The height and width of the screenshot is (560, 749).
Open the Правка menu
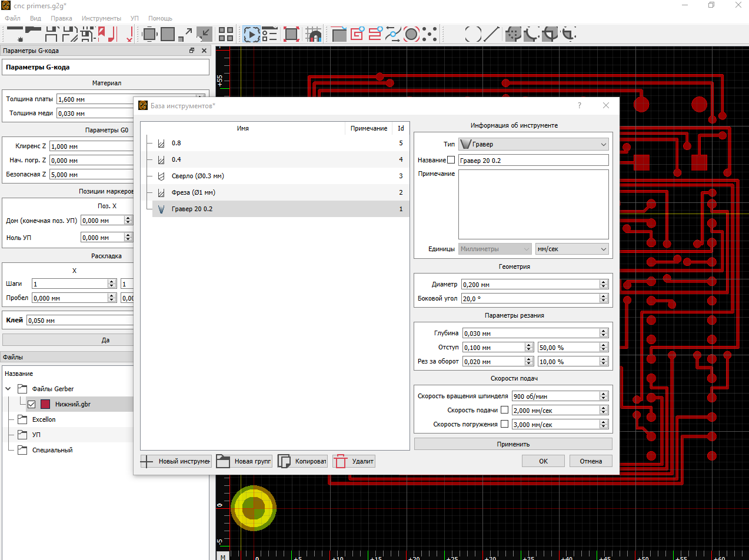(61, 18)
